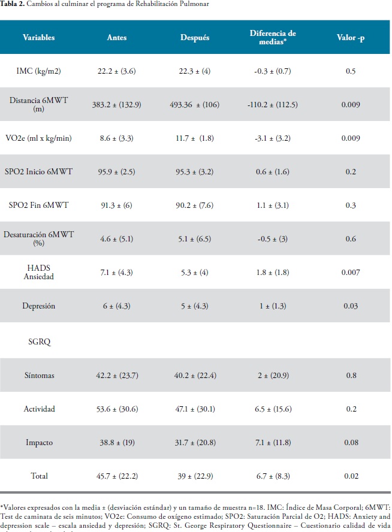Click the Variables column header
This screenshot has width=392, height=532.
(x=39, y=37)
